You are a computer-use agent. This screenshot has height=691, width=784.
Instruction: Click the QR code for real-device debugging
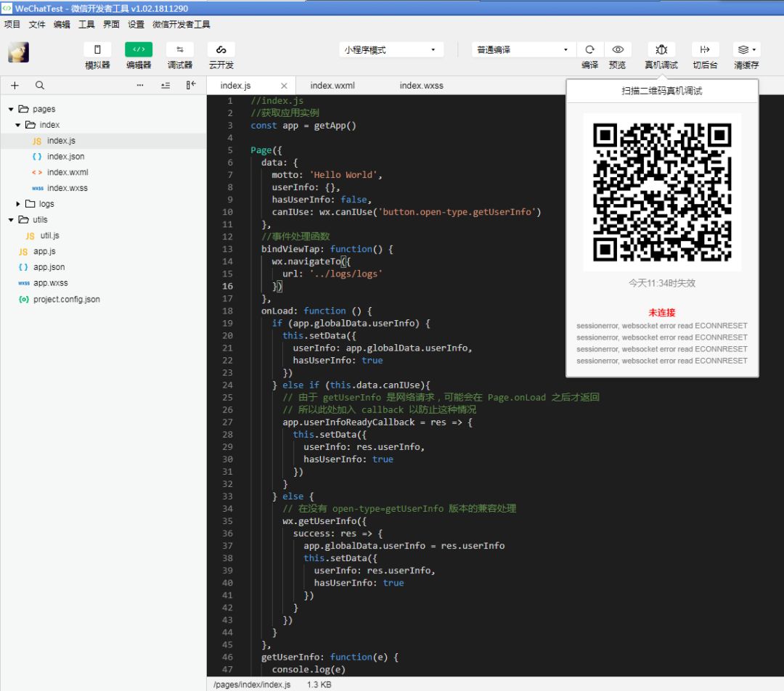(662, 192)
